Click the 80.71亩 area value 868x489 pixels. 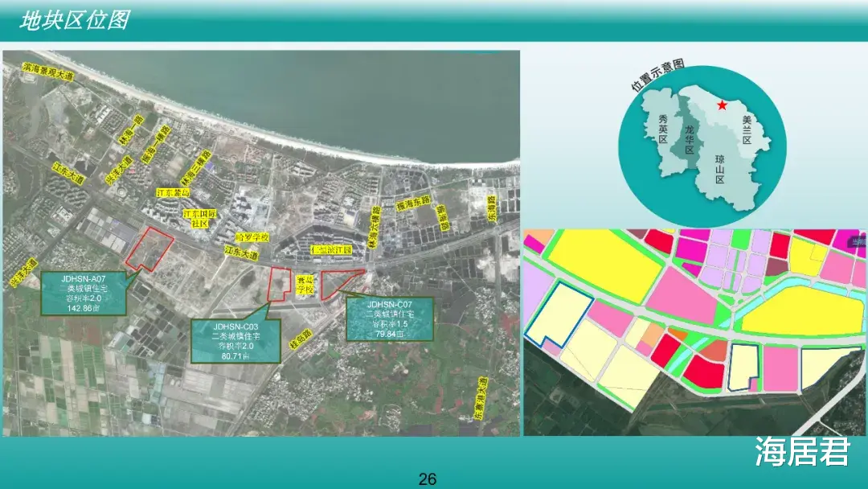coord(235,356)
